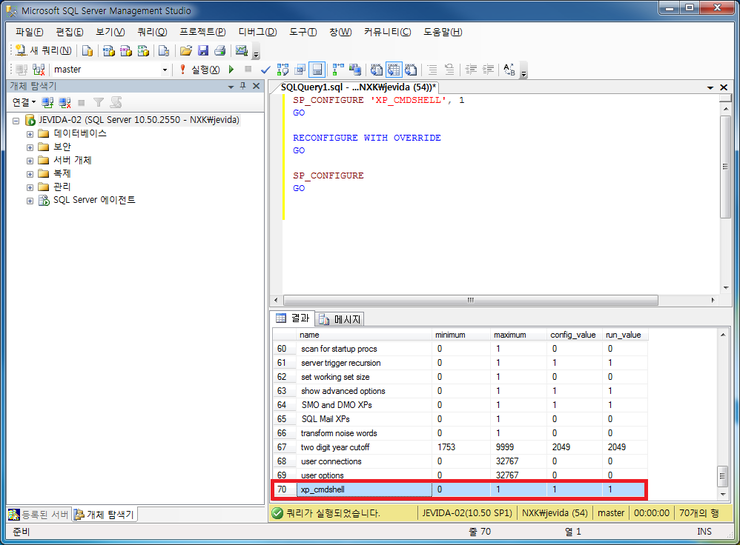Screen dimensions: 740x545
Task: Click the 연결 button in Object Explorer
Action: click(x=24, y=102)
